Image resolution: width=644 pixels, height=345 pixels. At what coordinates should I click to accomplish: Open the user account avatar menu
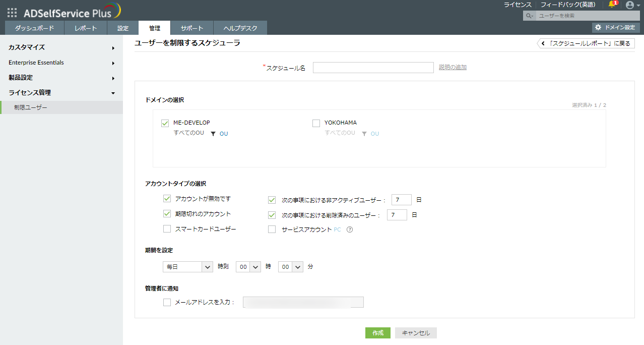[x=630, y=5]
